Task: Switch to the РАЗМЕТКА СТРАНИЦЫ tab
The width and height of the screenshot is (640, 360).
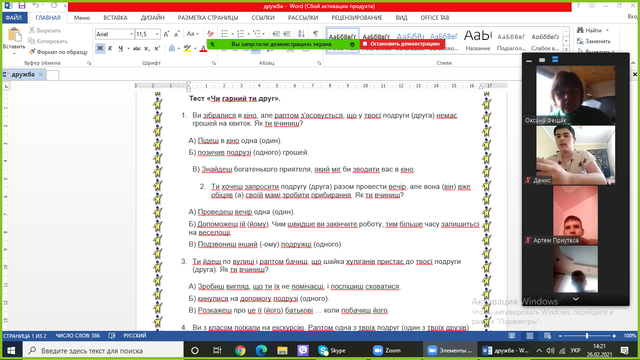Action: [208, 18]
